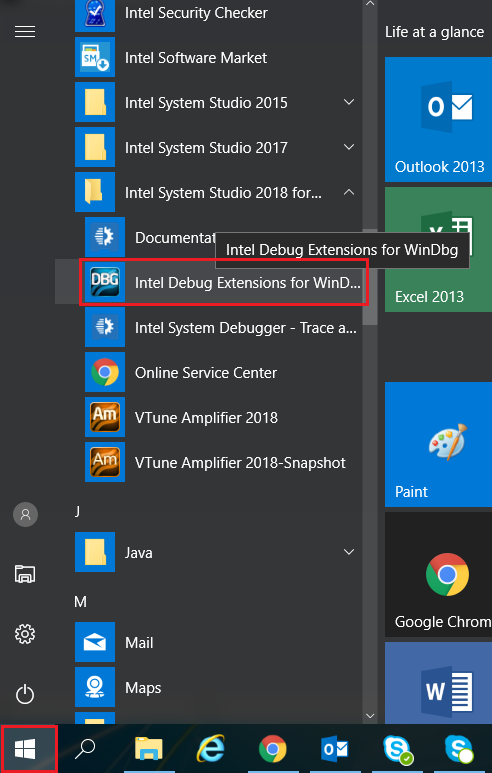This screenshot has height=773, width=492.
Task: Open Intel Software Market icon
Action: [x=95, y=57]
